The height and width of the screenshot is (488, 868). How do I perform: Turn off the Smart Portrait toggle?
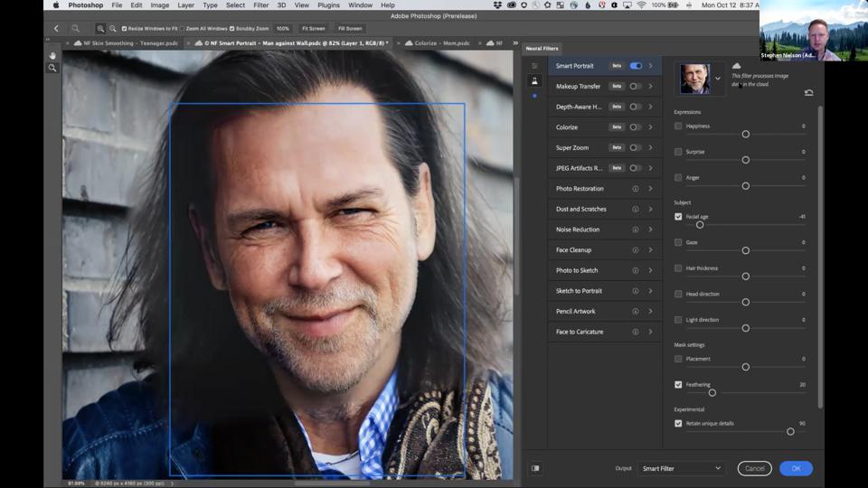click(x=636, y=66)
